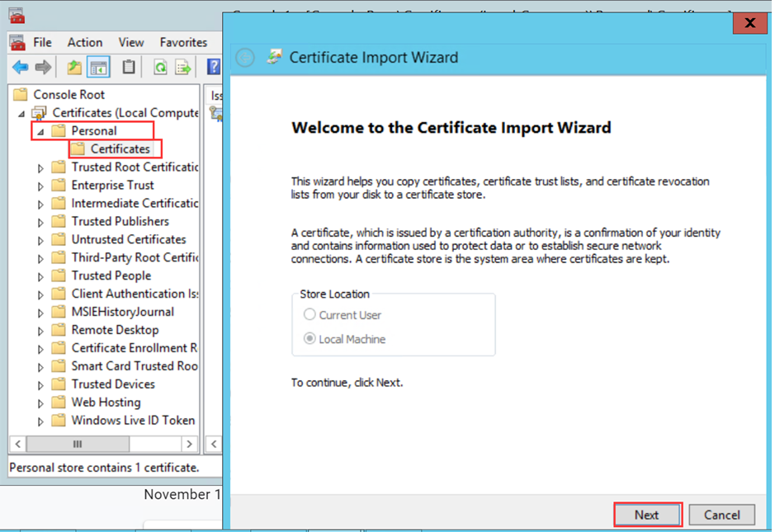Select Third-Party Root Certification tree item
The image size is (775, 532).
coord(135,257)
